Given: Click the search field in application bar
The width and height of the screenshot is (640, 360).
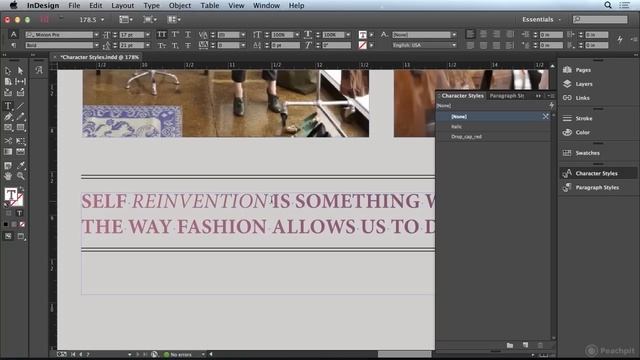Looking at the screenshot, I should click(600, 20).
